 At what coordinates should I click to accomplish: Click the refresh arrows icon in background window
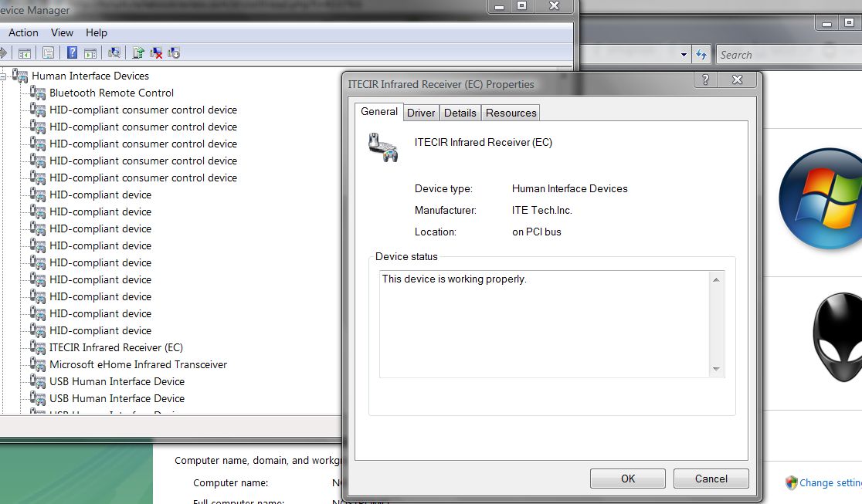tap(701, 54)
